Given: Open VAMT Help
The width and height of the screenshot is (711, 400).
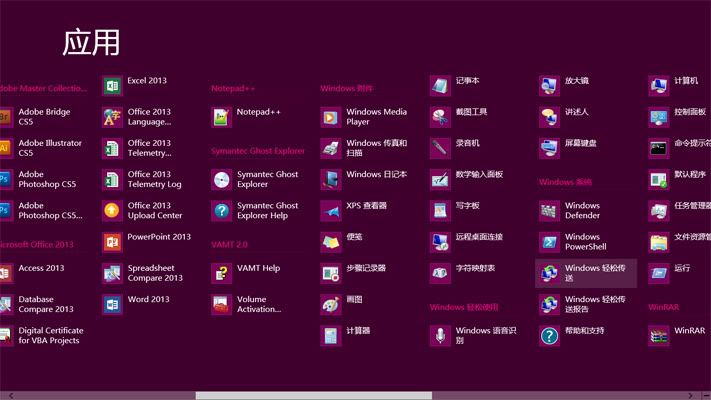Looking at the screenshot, I should [x=246, y=273].
